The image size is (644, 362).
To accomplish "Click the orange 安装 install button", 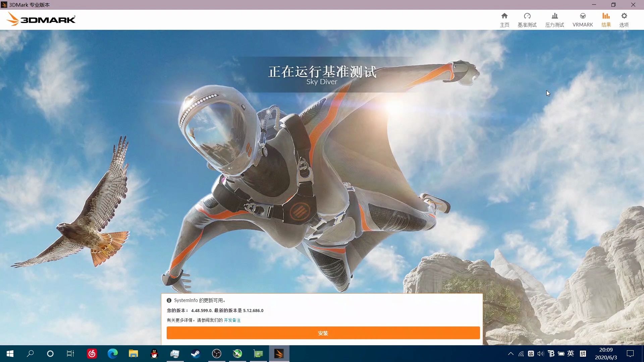I will coord(323,333).
